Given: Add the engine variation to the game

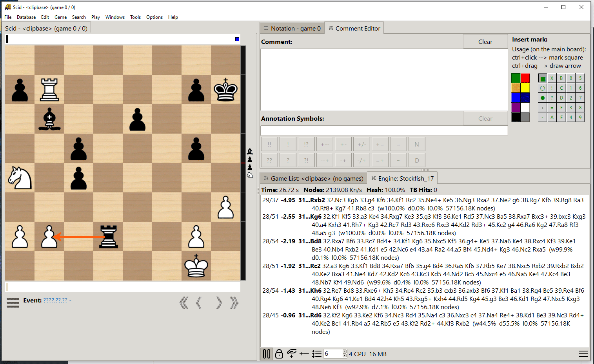Looking at the screenshot, I should tap(292, 354).
